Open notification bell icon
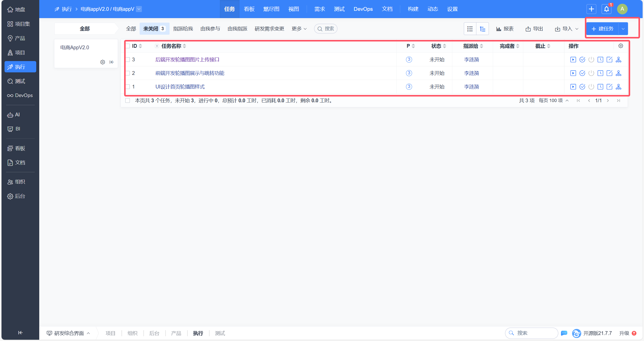Screen dimensions: 644x341 pyautogui.click(x=606, y=9)
